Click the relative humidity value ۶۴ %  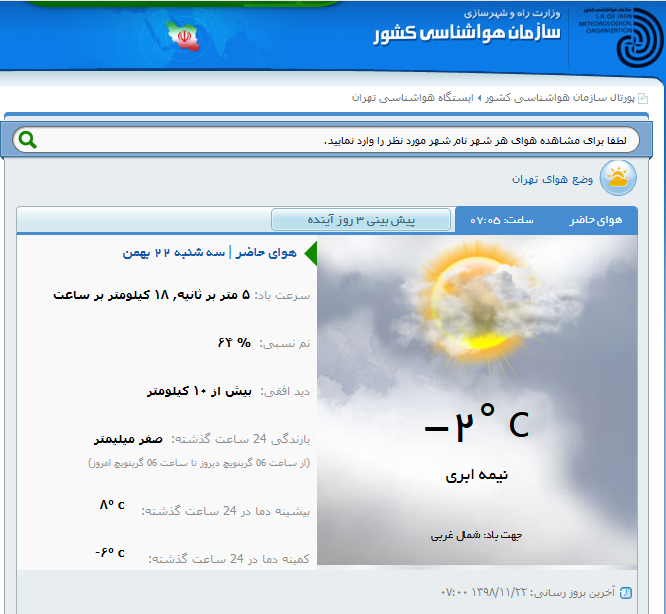pyautogui.click(x=234, y=342)
